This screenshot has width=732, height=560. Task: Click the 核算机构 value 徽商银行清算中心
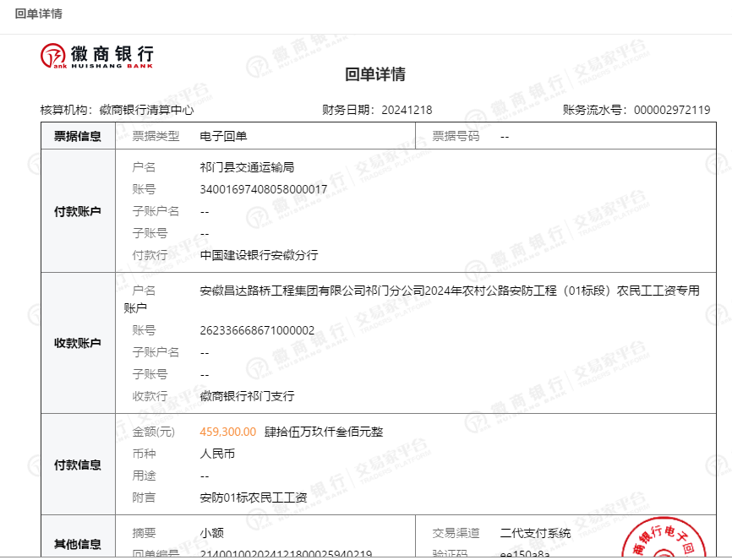click(147, 110)
